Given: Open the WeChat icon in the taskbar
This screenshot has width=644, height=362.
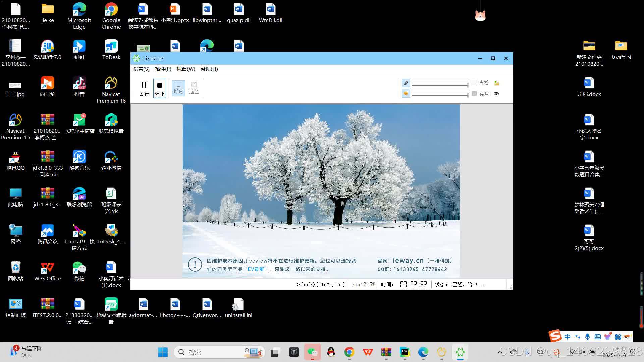Looking at the screenshot, I should [x=312, y=352].
